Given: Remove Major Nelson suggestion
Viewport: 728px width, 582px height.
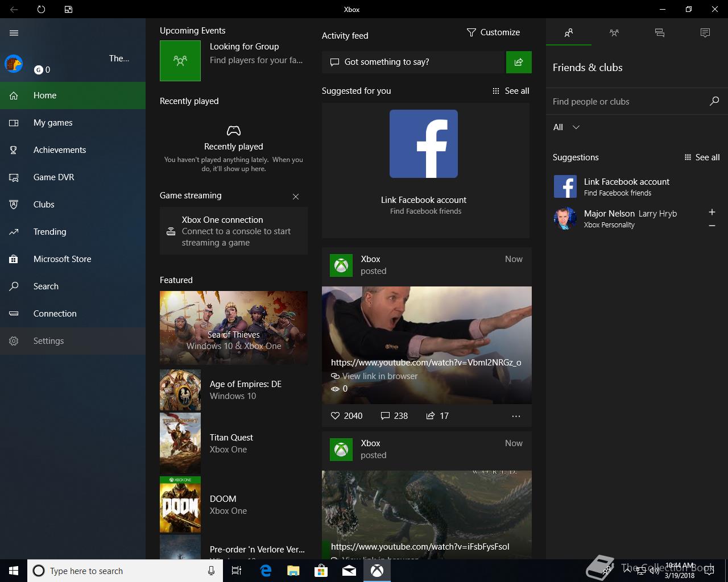Looking at the screenshot, I should (712, 226).
